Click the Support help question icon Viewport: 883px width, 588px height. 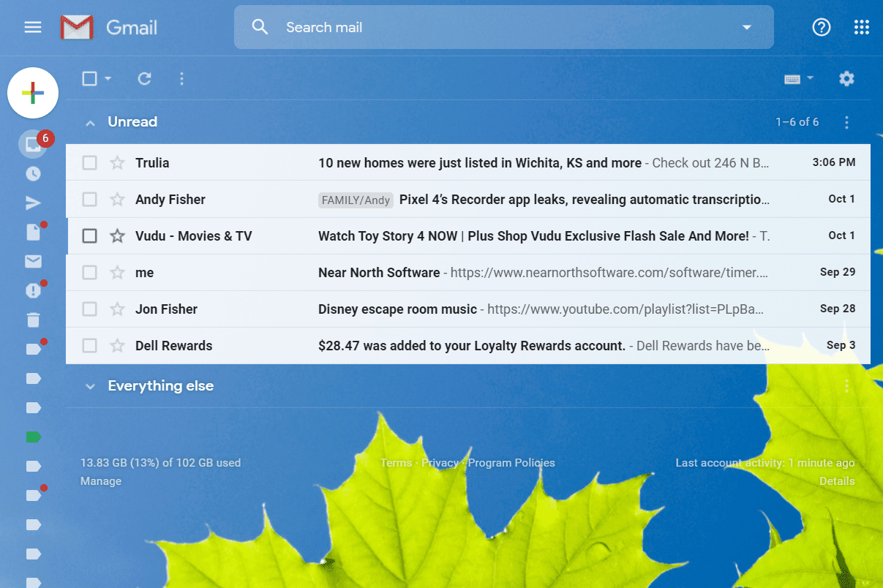(822, 28)
